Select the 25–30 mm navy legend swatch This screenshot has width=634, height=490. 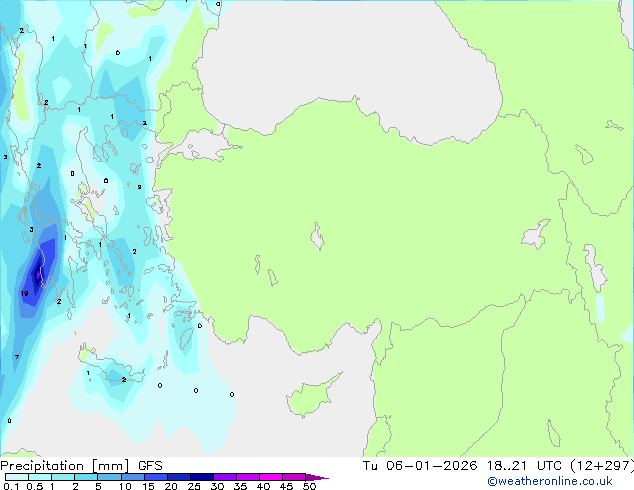click(x=202, y=477)
